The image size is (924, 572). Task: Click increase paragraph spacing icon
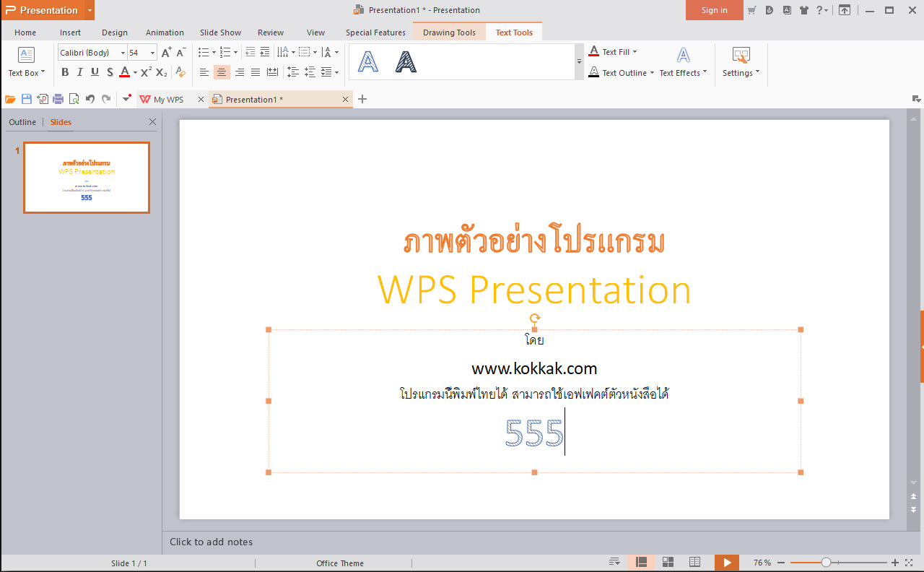[293, 72]
